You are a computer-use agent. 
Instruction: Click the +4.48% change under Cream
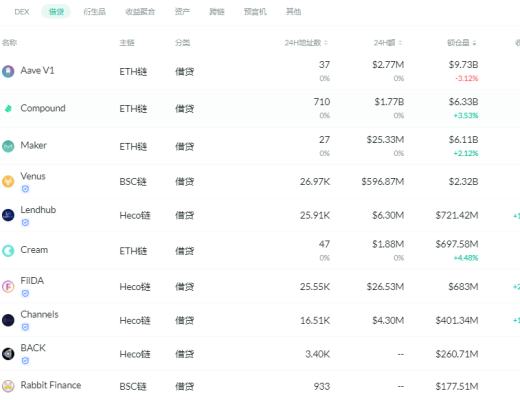click(466, 258)
